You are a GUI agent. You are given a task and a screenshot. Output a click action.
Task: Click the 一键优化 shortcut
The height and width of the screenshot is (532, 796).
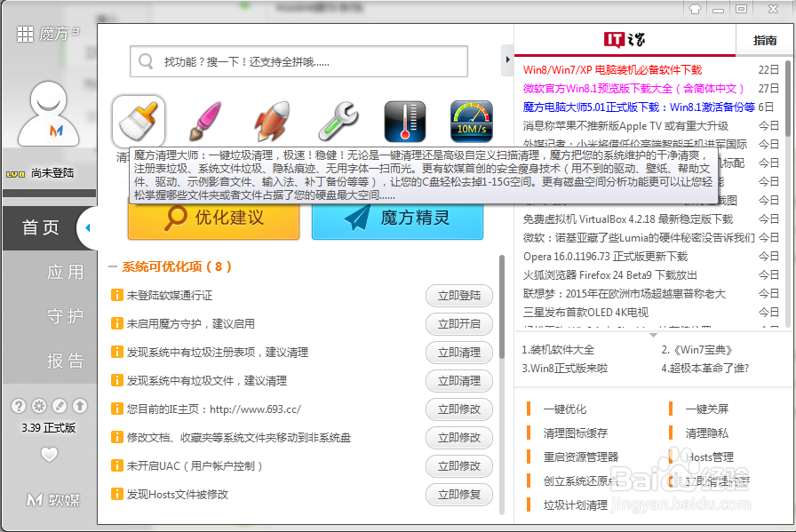point(564,409)
